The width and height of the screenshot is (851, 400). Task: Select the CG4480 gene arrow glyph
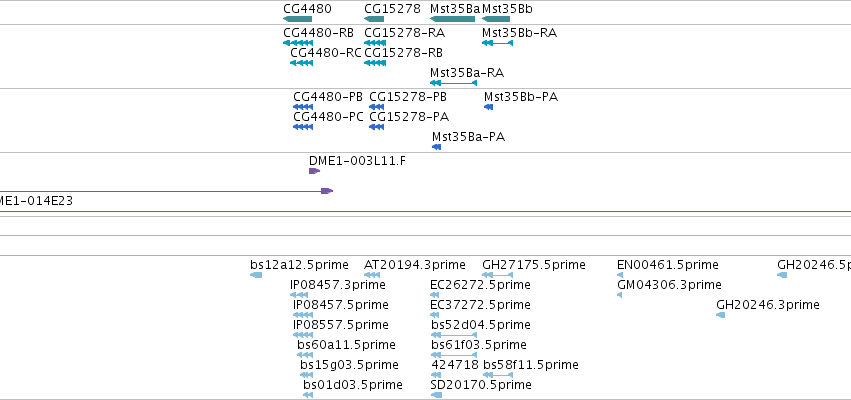pos(297,19)
